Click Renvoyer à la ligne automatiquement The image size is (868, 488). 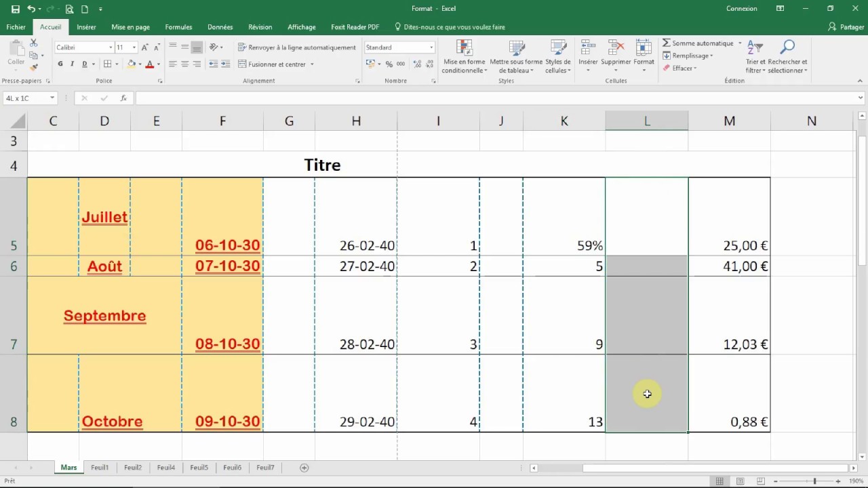(297, 47)
